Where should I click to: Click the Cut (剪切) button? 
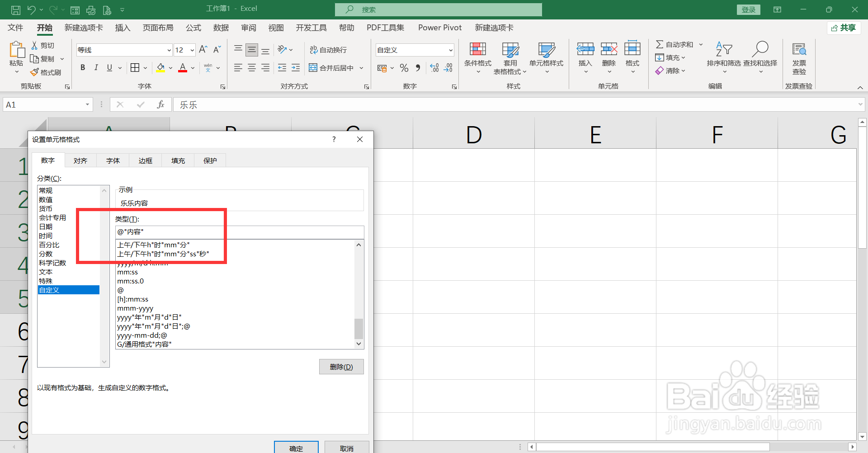[42, 45]
